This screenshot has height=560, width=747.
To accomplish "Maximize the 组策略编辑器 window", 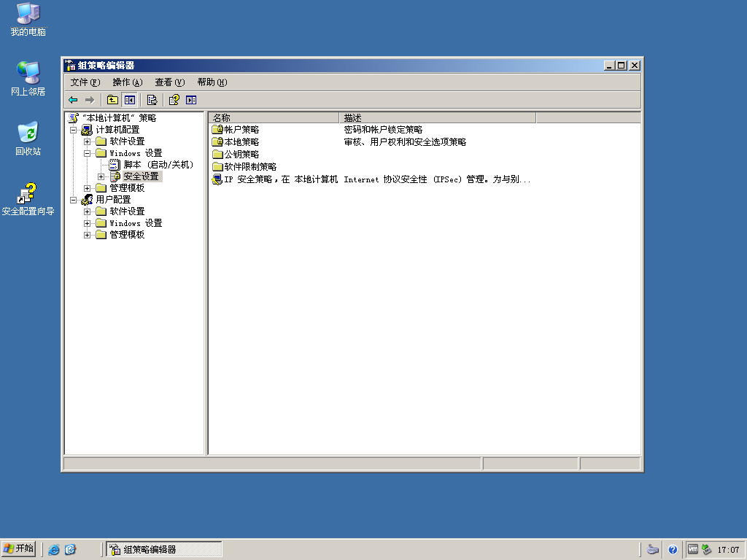I will coord(622,66).
